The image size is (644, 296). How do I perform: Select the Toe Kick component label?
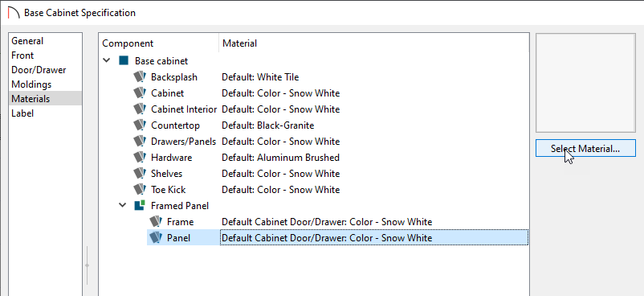[x=168, y=189]
